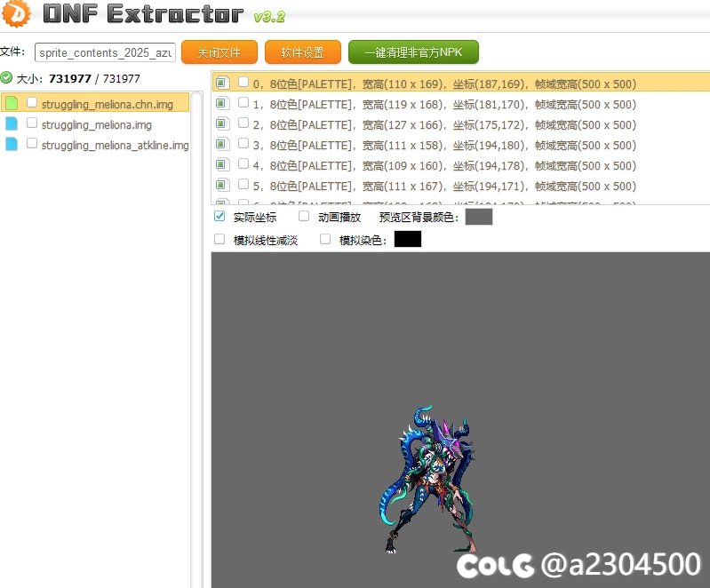Check the box for struggling_meliona.chn.img
Screen dimensions: 710x588
[x=32, y=102]
